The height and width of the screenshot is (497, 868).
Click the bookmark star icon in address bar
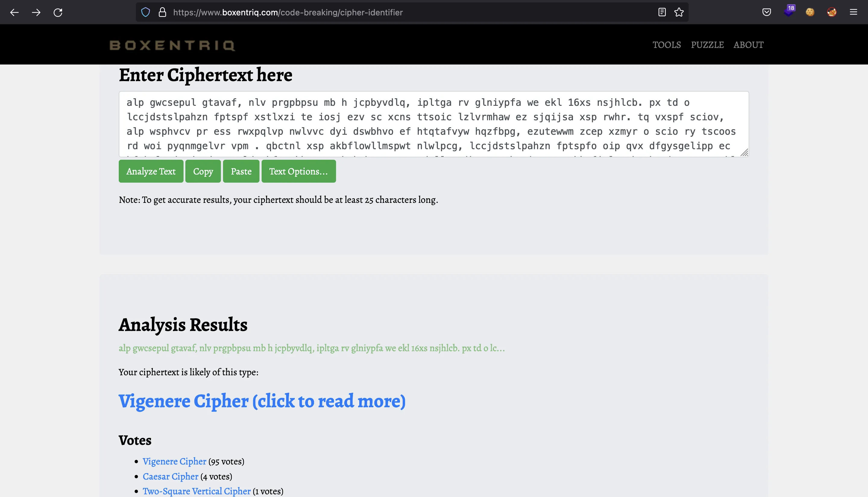coord(679,12)
